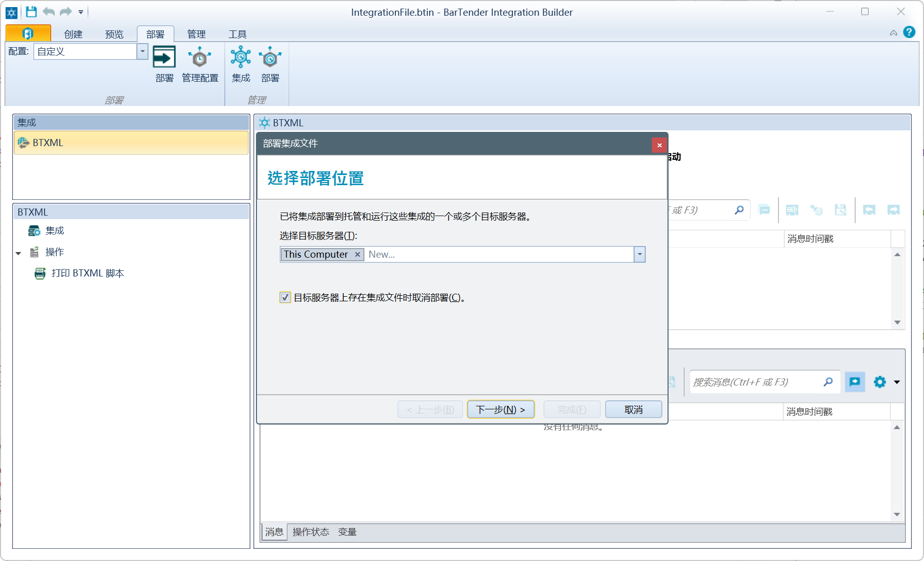Image resolution: width=924 pixels, height=561 pixels.
Task: Switch to the 创建 ribbon tab
Action: click(73, 34)
